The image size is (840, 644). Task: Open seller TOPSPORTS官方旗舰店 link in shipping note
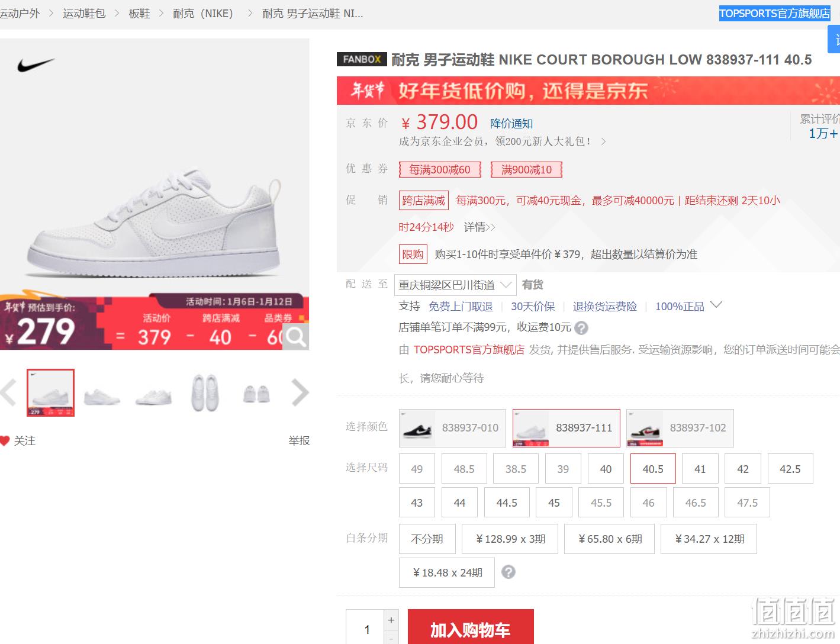click(469, 350)
